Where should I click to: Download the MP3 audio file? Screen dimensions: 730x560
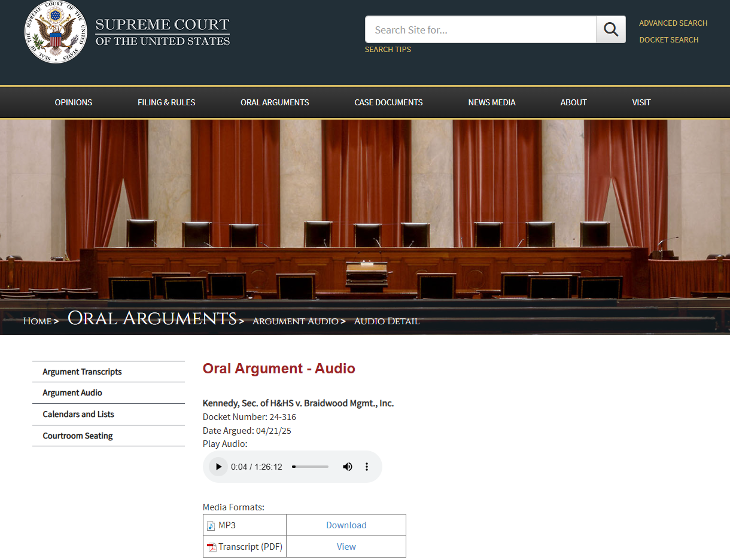(346, 525)
